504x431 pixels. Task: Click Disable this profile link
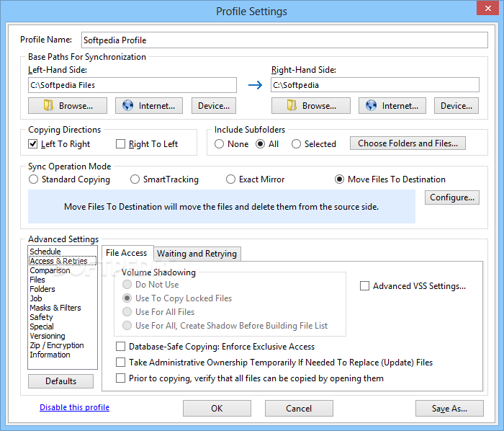click(x=75, y=407)
